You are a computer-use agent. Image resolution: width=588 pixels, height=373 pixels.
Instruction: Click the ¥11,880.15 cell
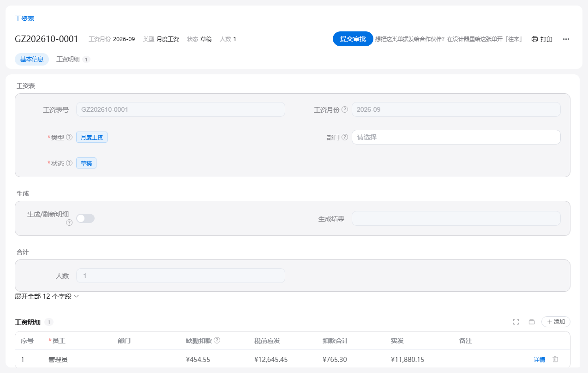pyautogui.click(x=408, y=359)
